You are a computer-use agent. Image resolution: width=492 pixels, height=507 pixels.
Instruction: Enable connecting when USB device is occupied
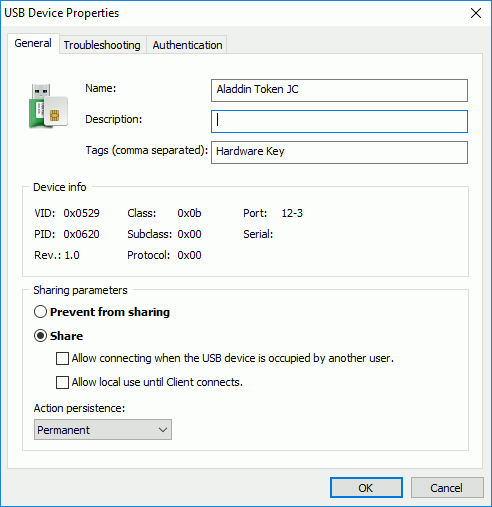(x=62, y=359)
